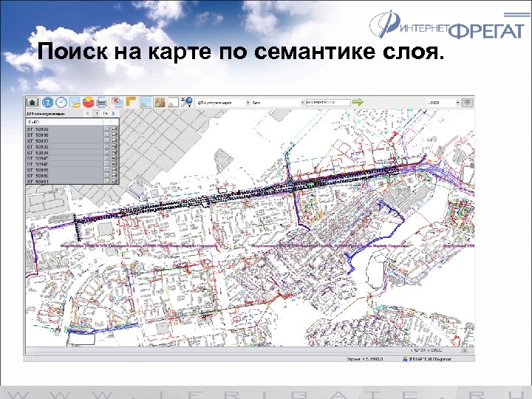Click show-on-map icon for row ST 50961
Image resolution: width=532 pixels, height=399 pixels.
point(106,182)
